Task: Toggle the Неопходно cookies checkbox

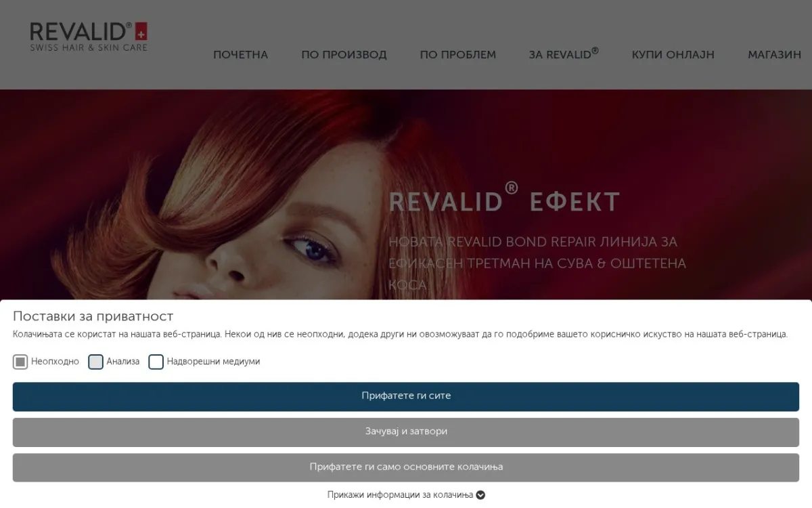Action: tap(20, 362)
